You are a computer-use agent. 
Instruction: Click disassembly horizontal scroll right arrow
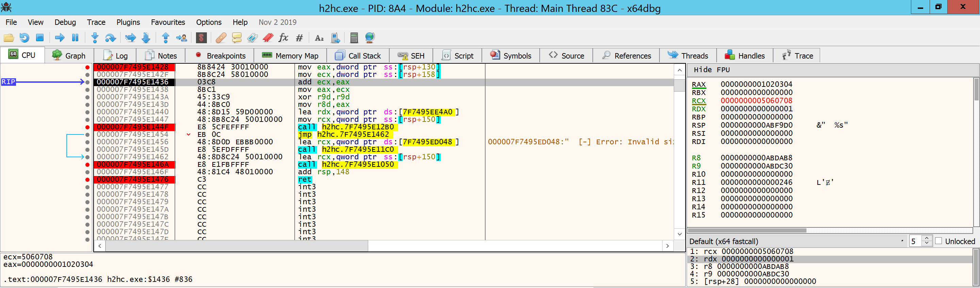pyautogui.click(x=668, y=246)
